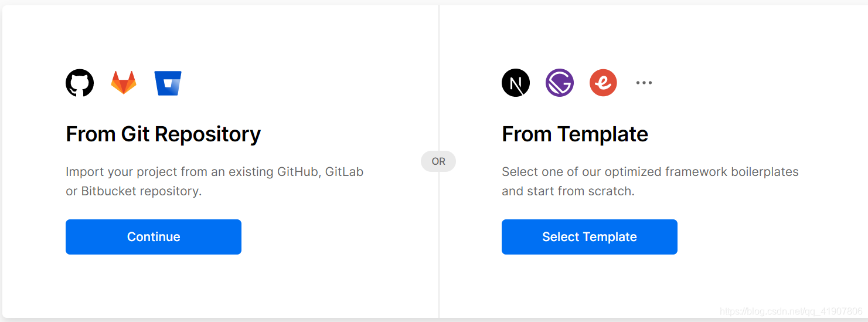Image resolution: width=868 pixels, height=322 pixels.
Task: Click the word GitLab in description
Action: (344, 172)
